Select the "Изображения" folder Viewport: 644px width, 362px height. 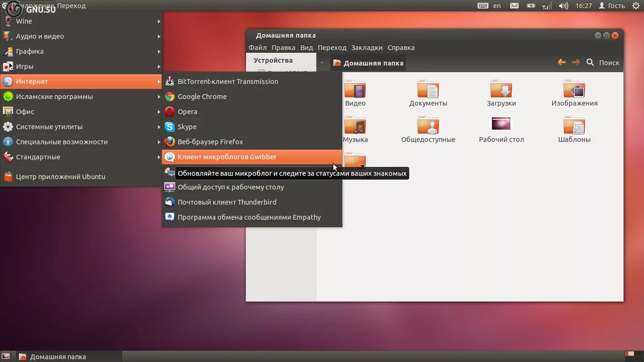[x=574, y=93]
